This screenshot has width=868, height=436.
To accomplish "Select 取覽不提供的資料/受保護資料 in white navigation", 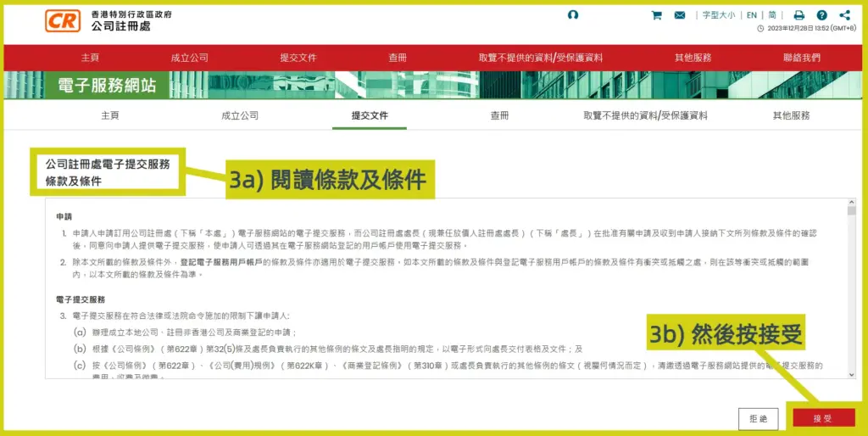I will [x=645, y=115].
